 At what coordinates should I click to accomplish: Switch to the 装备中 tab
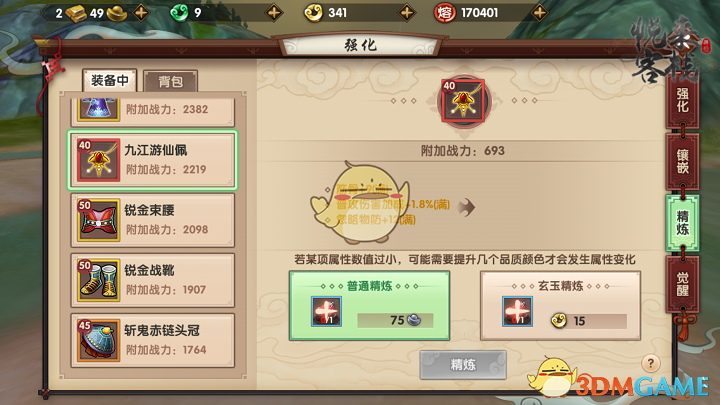pyautogui.click(x=110, y=81)
